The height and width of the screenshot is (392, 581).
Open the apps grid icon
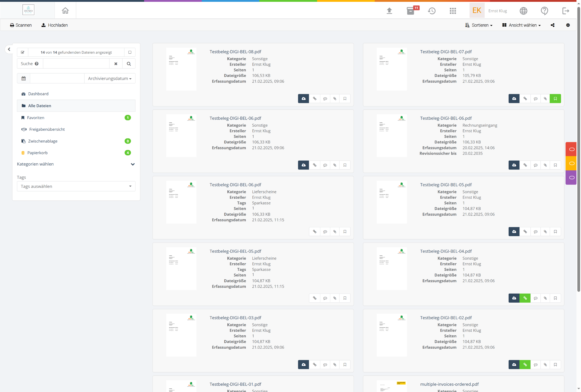point(453,11)
